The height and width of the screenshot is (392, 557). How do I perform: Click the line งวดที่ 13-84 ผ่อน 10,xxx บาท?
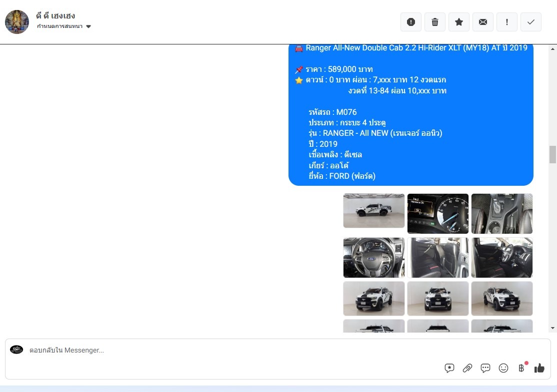pyautogui.click(x=397, y=91)
